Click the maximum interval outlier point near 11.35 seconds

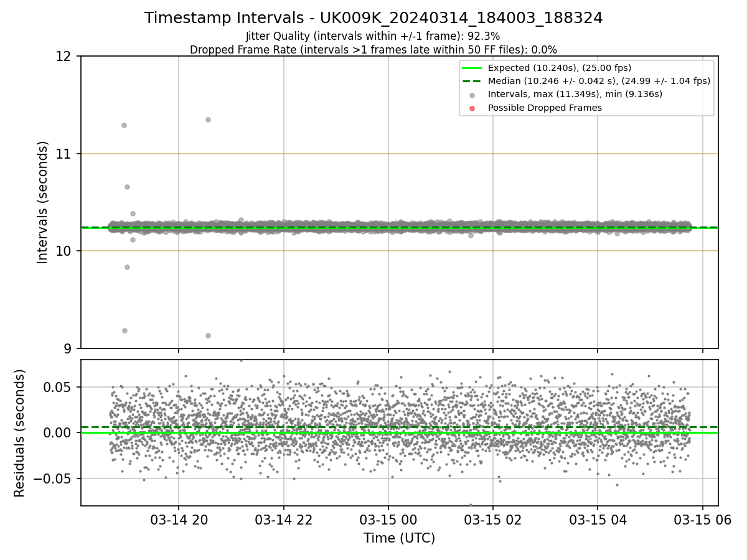coord(208,119)
